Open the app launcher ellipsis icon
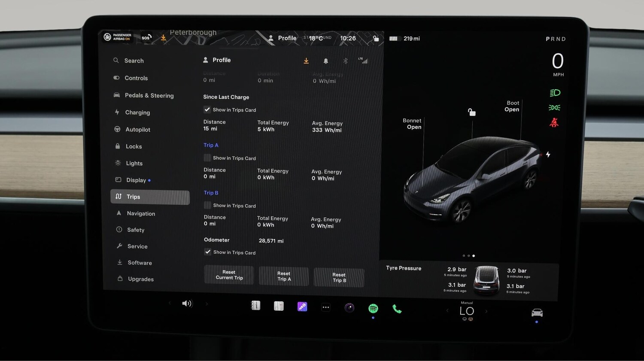Image resolution: width=644 pixels, height=361 pixels. coord(325,306)
